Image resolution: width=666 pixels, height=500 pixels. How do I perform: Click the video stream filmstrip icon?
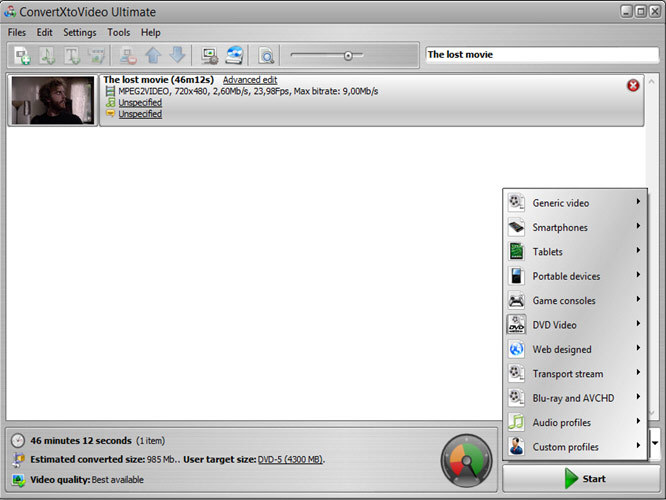110,91
